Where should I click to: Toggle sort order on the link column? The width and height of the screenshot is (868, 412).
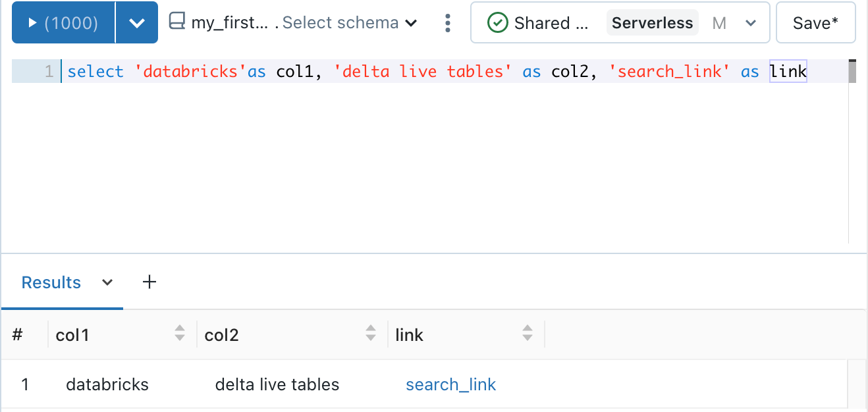(x=527, y=334)
